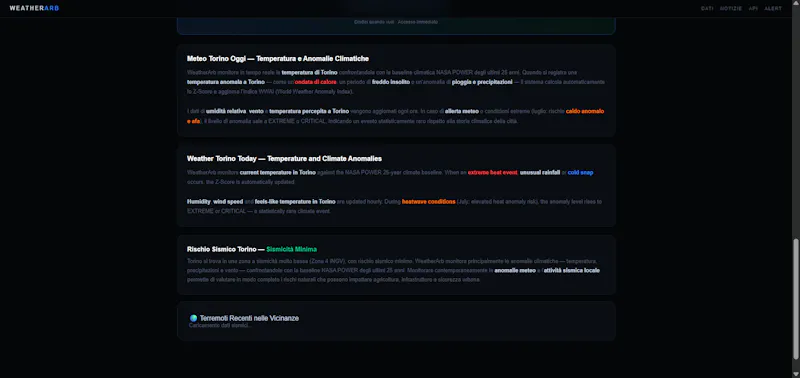Click the orange 'heatwave conditions' phrase
The image size is (800, 378).
(429, 201)
